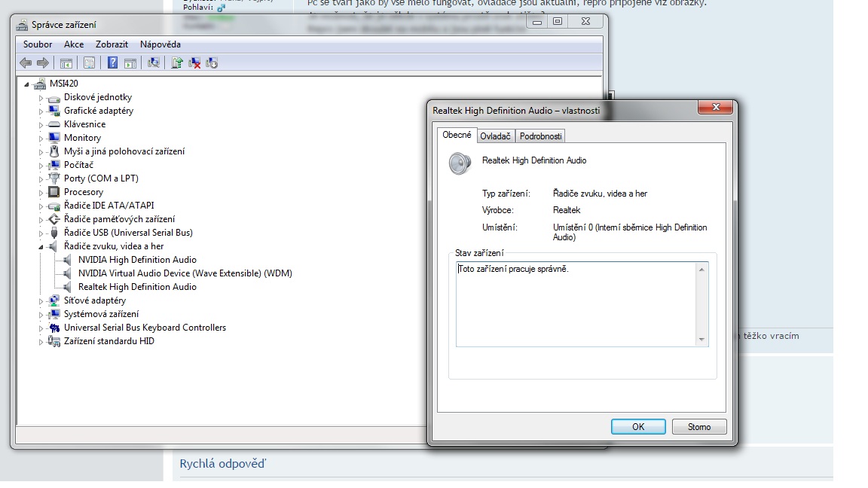Screen dimensions: 868x488
Task: Confirm with the OK button
Action: [638, 426]
